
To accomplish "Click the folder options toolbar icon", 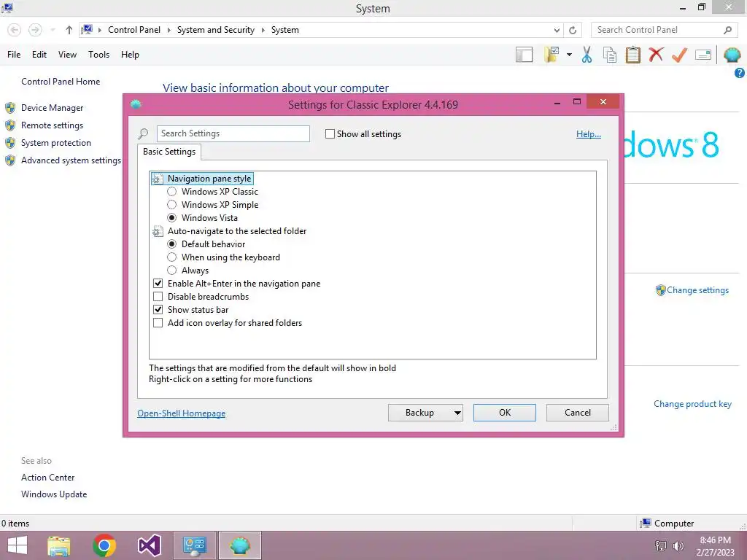I will coord(551,55).
